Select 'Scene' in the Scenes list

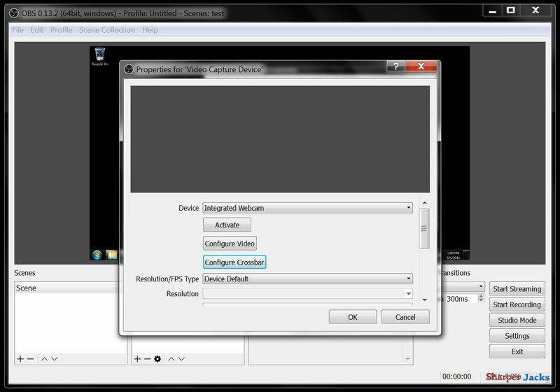(x=66, y=288)
